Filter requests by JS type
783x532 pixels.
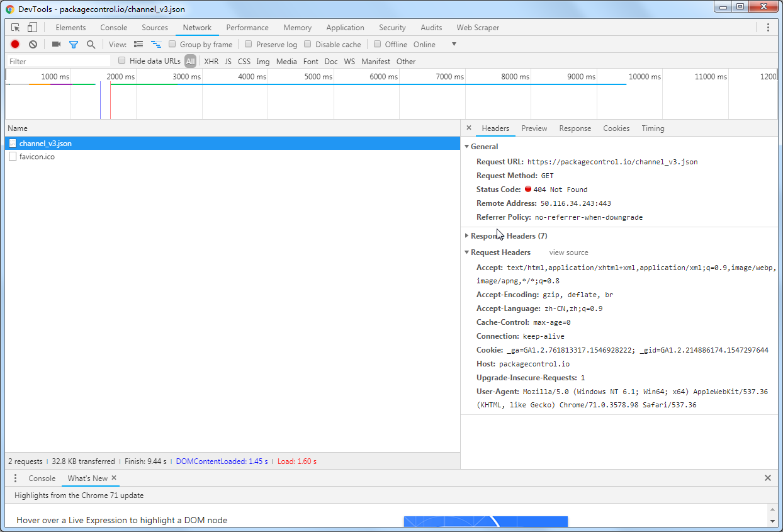[x=228, y=61]
